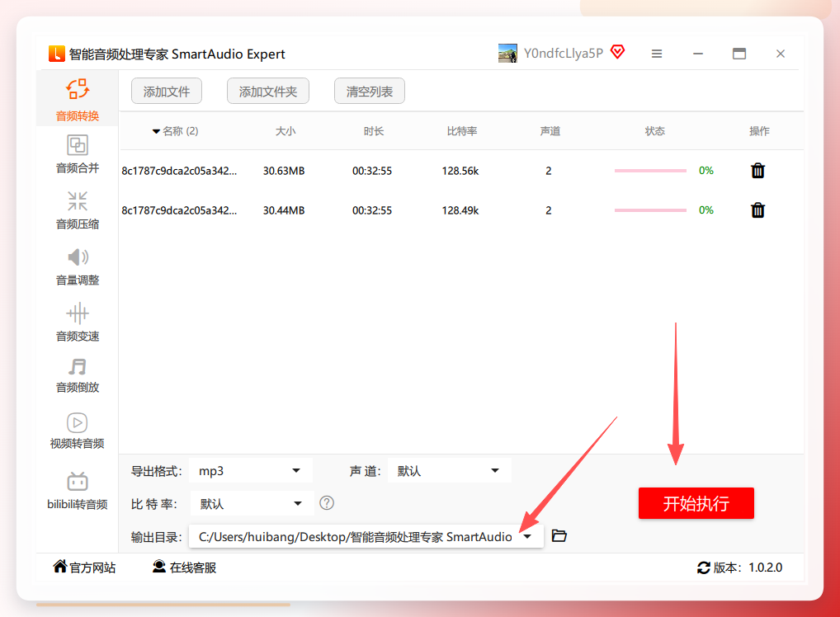Click the username Y0ndfcLlya5P
Screen dimensions: 840x617
(x=563, y=53)
